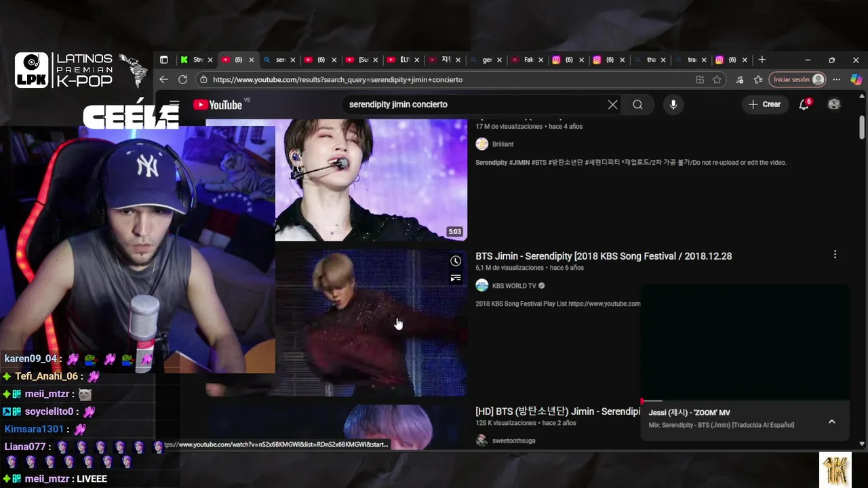Go to Brilliant channel name

tap(502, 144)
